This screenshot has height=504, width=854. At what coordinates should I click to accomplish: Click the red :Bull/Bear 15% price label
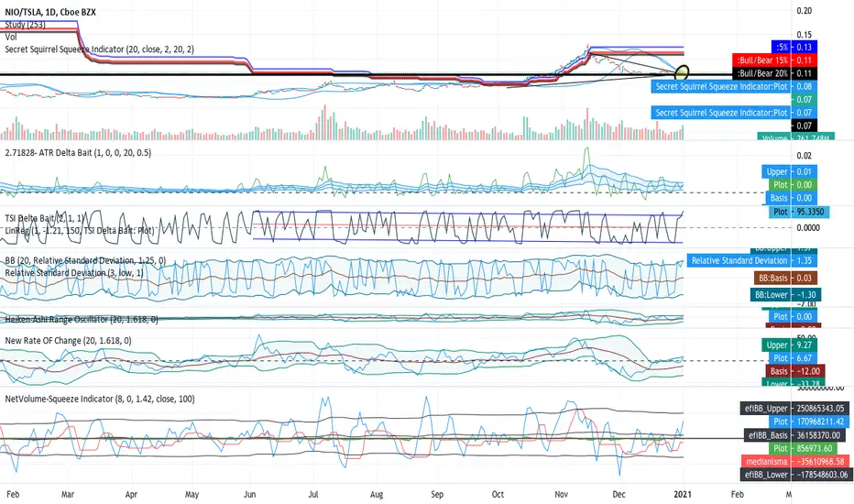(774, 60)
